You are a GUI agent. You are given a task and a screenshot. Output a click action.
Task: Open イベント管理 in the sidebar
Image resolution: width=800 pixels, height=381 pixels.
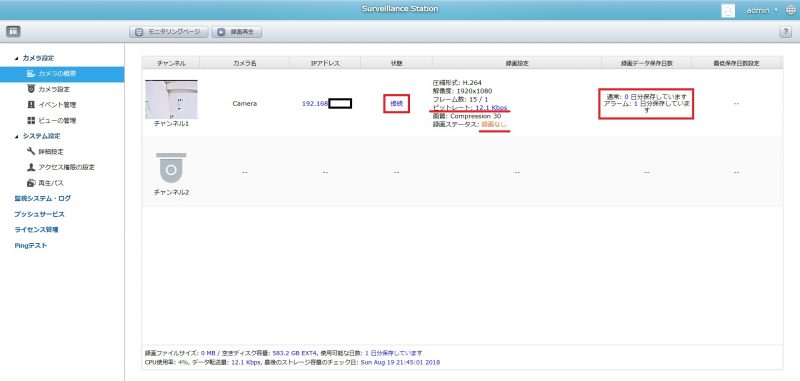[x=51, y=105]
